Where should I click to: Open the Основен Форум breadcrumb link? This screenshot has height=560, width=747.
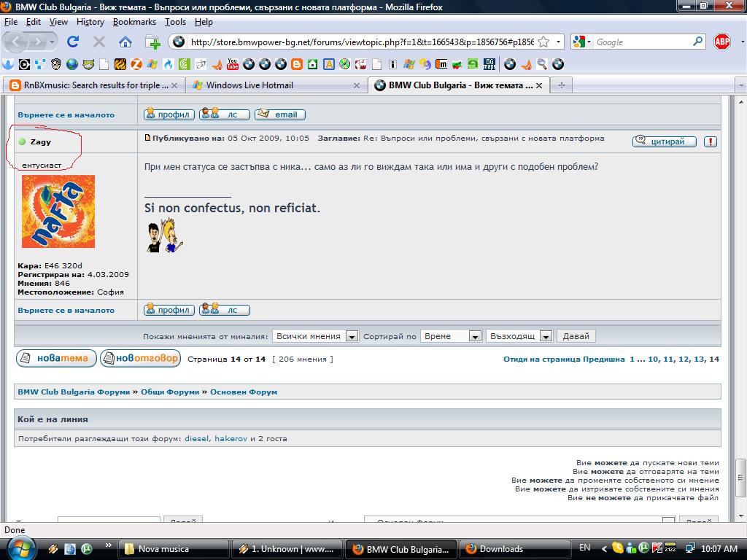click(x=244, y=392)
